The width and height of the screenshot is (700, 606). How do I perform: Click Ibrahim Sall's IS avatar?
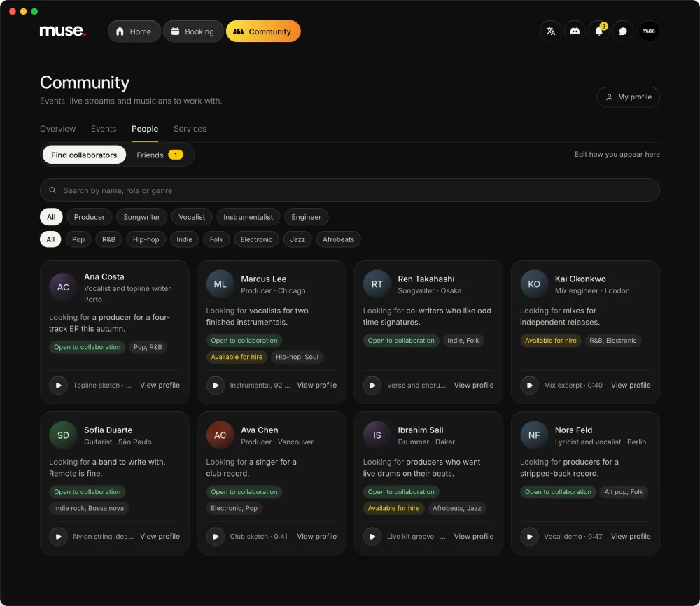click(x=377, y=435)
